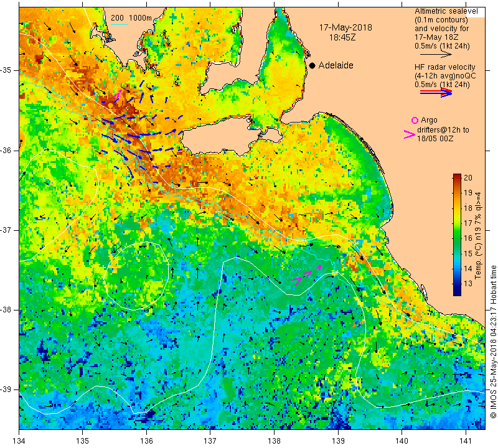Click the colour bar tick label 19
This screenshot has height=448, width=498.
coord(468,192)
